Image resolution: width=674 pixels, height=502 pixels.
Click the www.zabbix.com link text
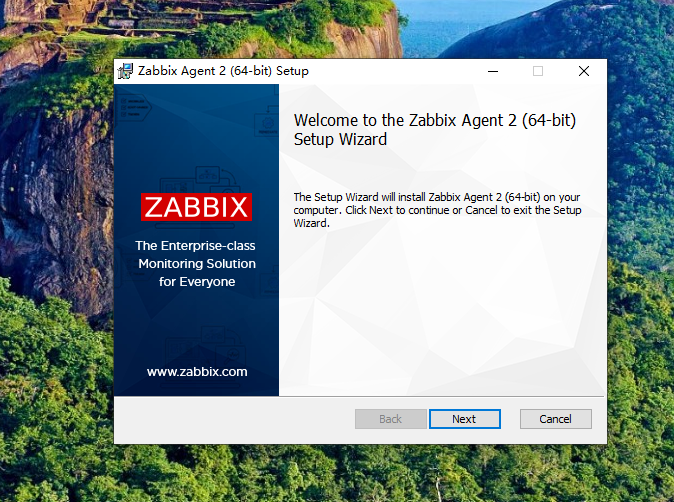pyautogui.click(x=197, y=371)
